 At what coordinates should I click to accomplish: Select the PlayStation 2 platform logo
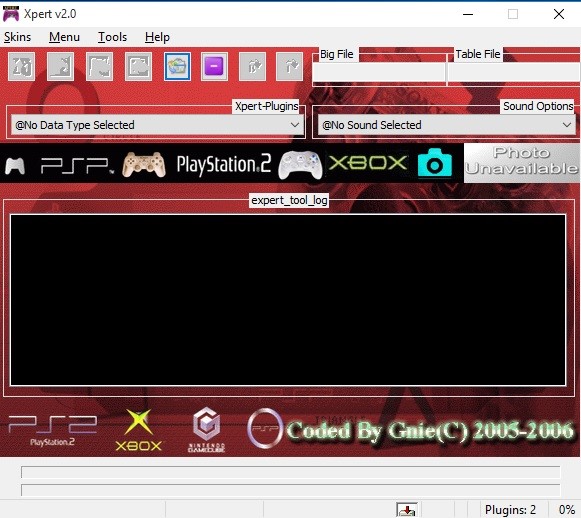coord(223,164)
